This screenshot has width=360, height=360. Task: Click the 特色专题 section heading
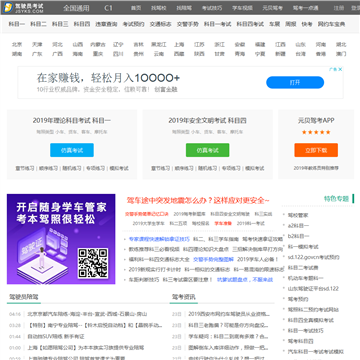[x=336, y=199]
